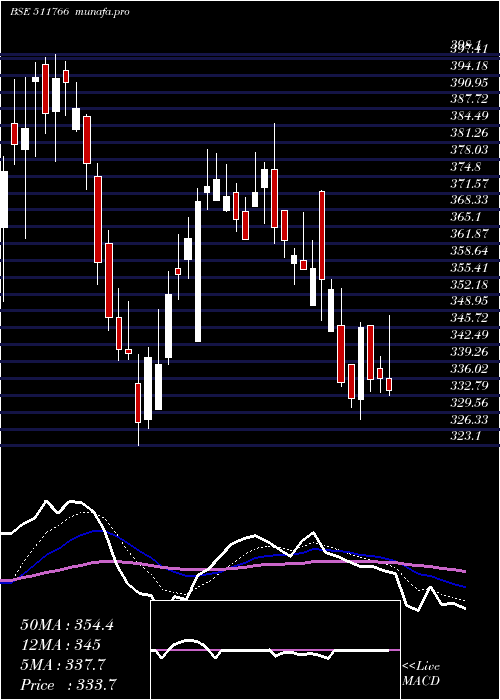Click the 394.18 price axis label
The image size is (500, 700).
click(469, 67)
